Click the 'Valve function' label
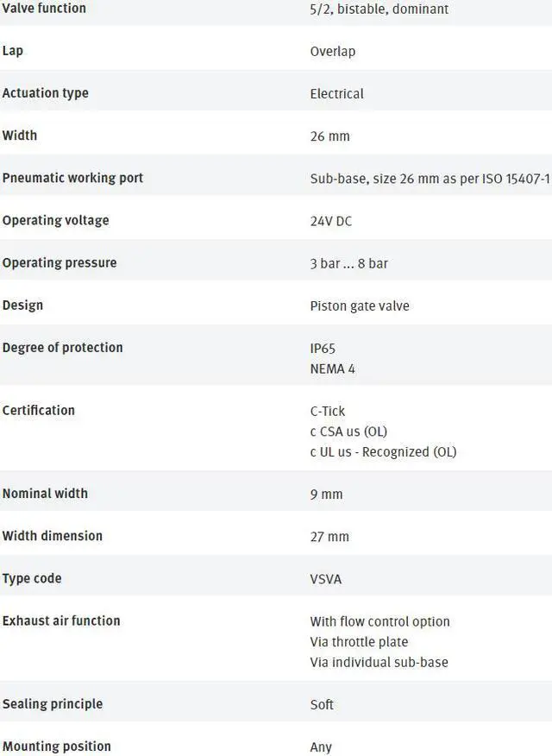Image resolution: width=552 pixels, height=756 pixels. coord(44,9)
